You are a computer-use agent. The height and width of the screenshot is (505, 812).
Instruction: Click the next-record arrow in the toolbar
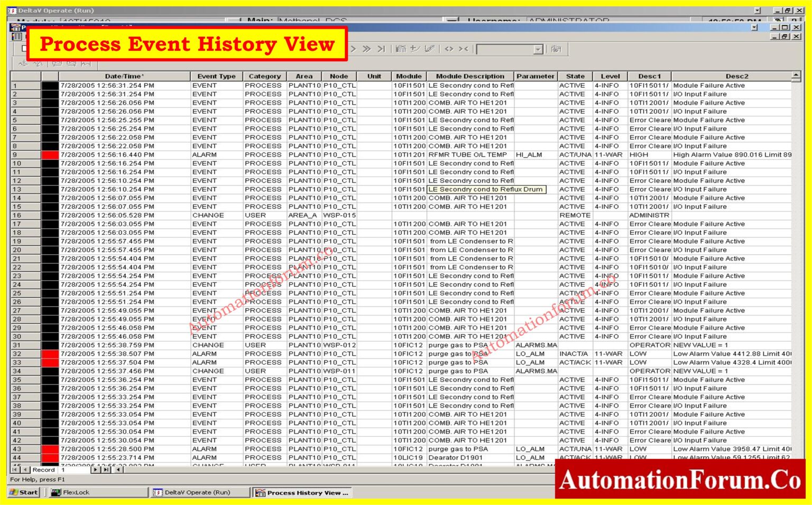point(354,49)
